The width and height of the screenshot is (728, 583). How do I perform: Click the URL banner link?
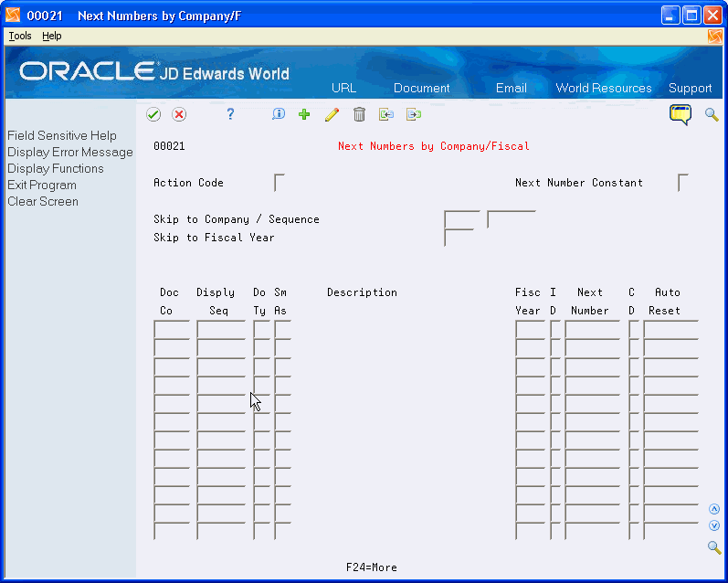coord(344,89)
